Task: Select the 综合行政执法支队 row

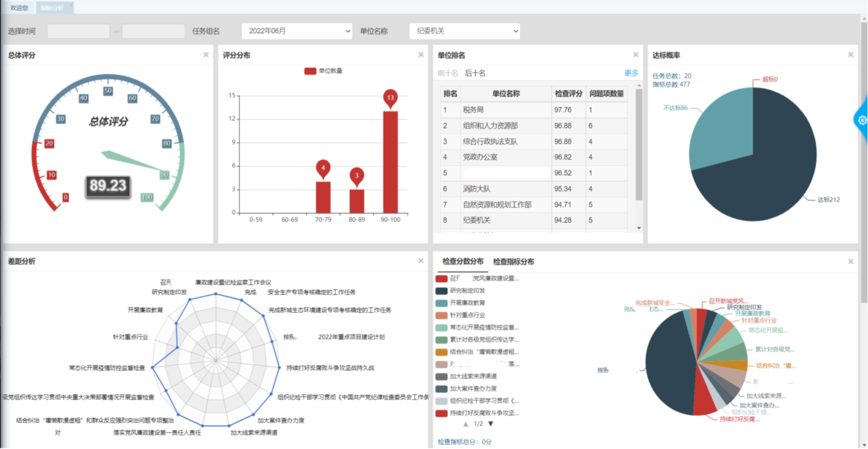Action: click(x=534, y=141)
